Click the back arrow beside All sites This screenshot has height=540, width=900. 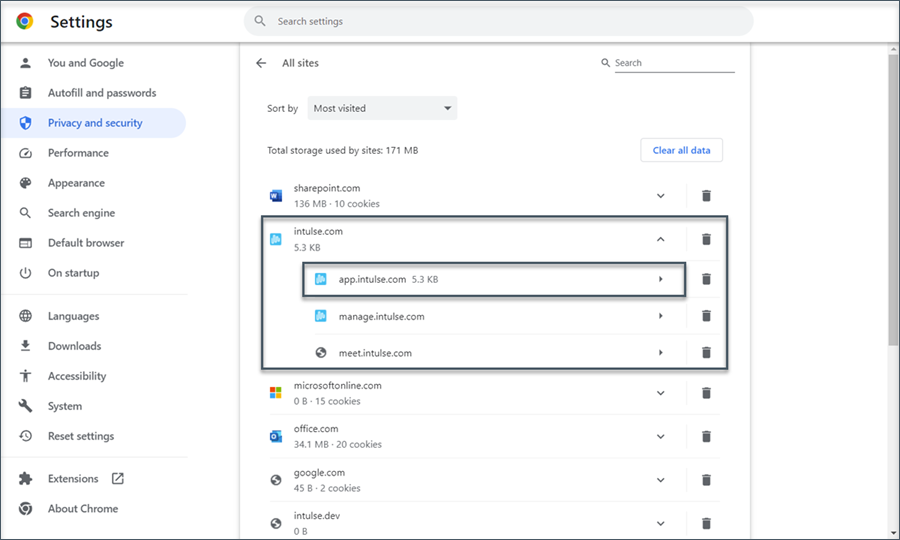[261, 63]
